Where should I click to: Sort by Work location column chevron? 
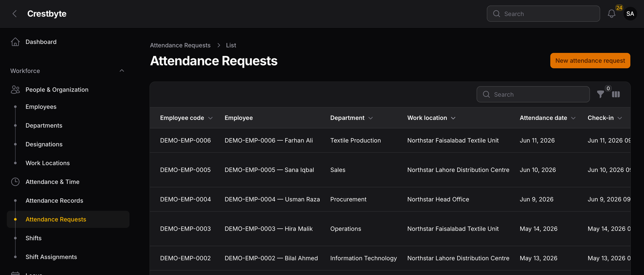click(x=453, y=118)
